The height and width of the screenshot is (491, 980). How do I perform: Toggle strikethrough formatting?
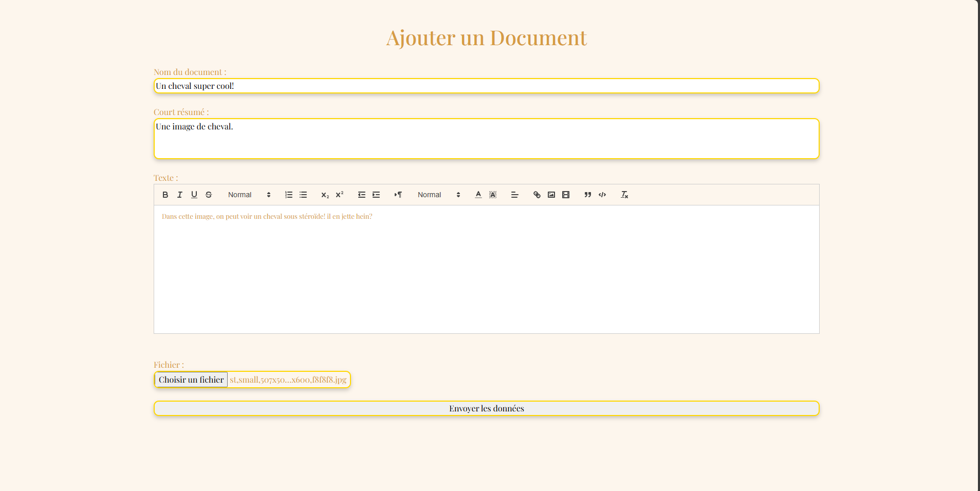tap(209, 195)
